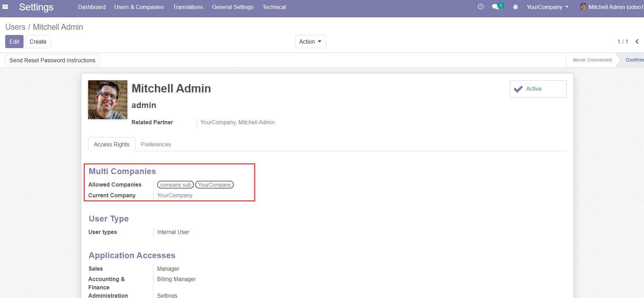Viewport: 644px width, 298px height.
Task: Open the Users & Companies menu
Action: (x=139, y=7)
